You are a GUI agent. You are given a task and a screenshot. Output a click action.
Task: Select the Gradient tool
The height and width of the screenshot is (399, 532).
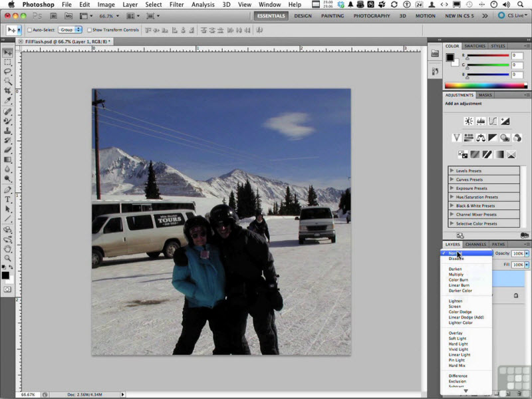point(8,160)
